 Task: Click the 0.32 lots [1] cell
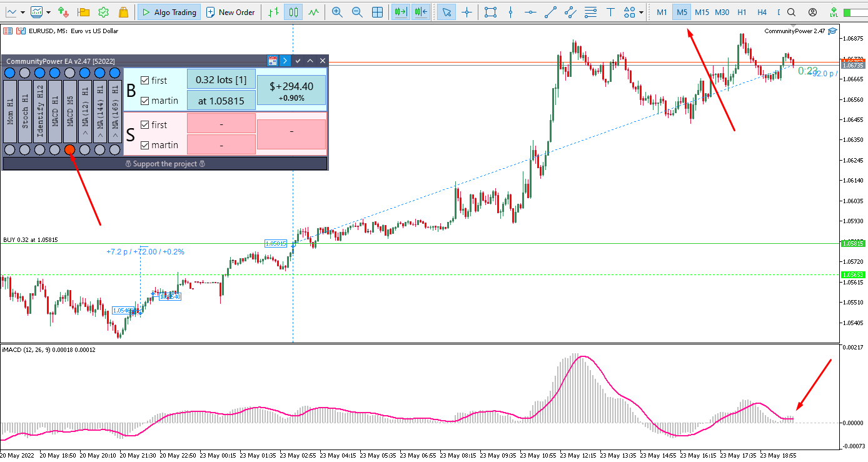221,79
